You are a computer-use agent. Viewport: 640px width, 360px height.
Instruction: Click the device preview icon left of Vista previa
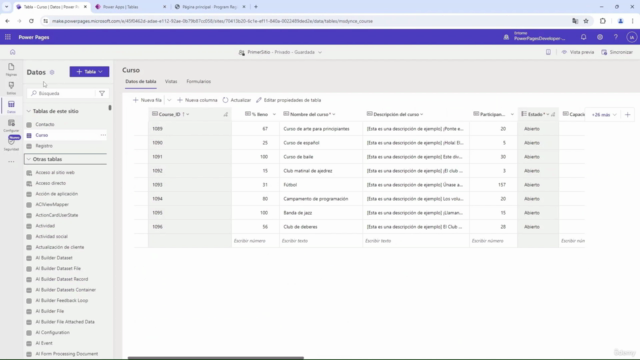pyautogui.click(x=548, y=52)
